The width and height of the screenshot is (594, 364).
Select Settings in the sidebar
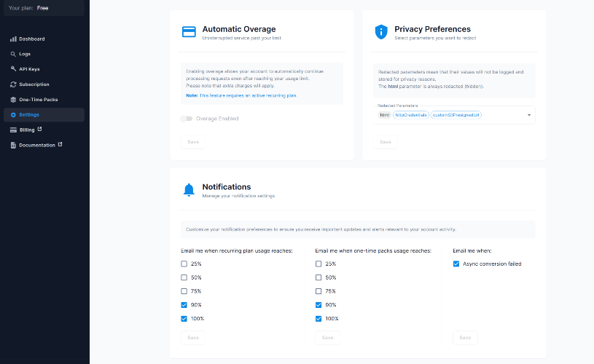44,114
